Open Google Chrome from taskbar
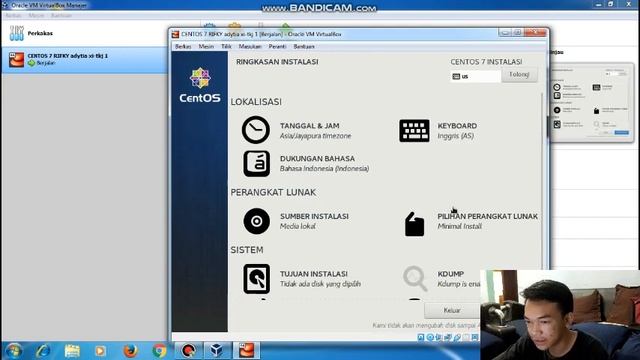 (159, 351)
